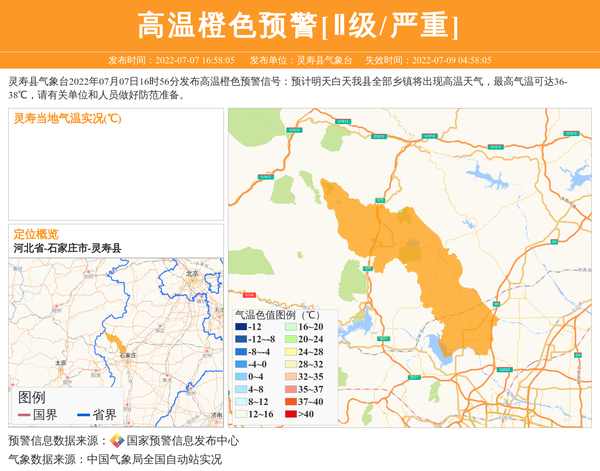Click the 灵寿当地气温实况 panel heading
600x471 pixels.
[x=68, y=119]
